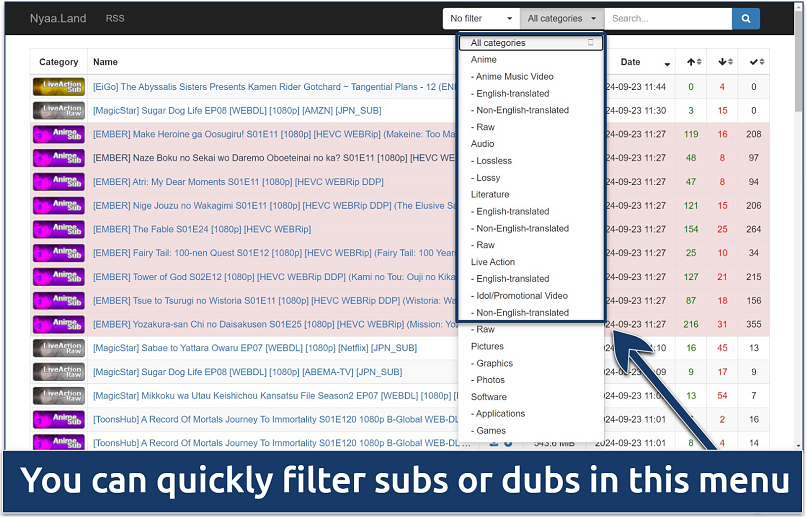Viewport: 806px width, 517px height.
Task: Sort the table by Category header
Action: [59, 62]
